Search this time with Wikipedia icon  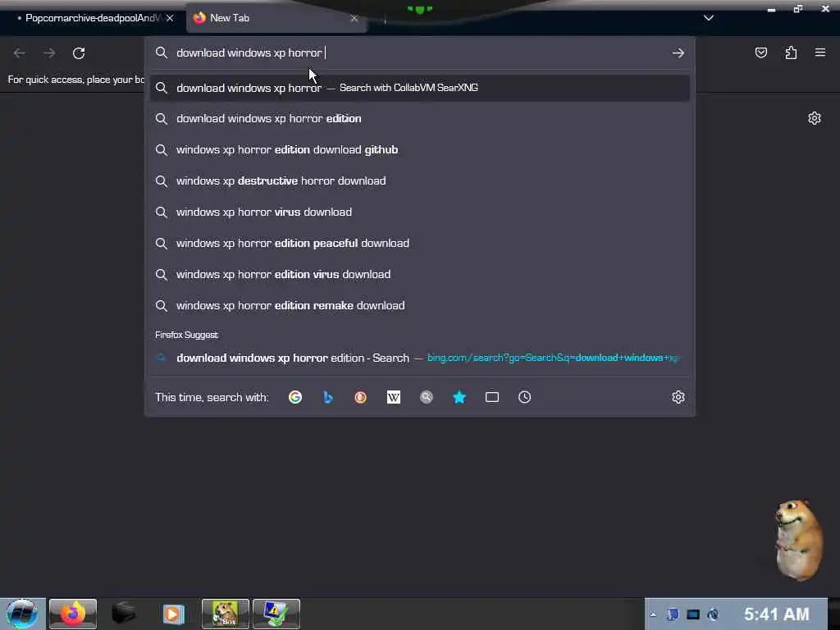coord(394,397)
